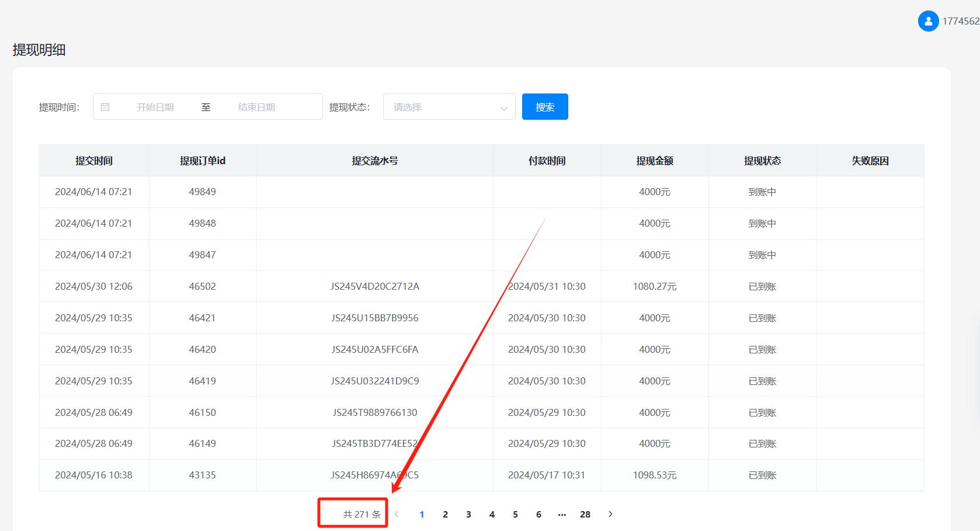Viewport: 980px width, 531px height.
Task: Click the next page arrow in pagination
Action: click(610, 514)
